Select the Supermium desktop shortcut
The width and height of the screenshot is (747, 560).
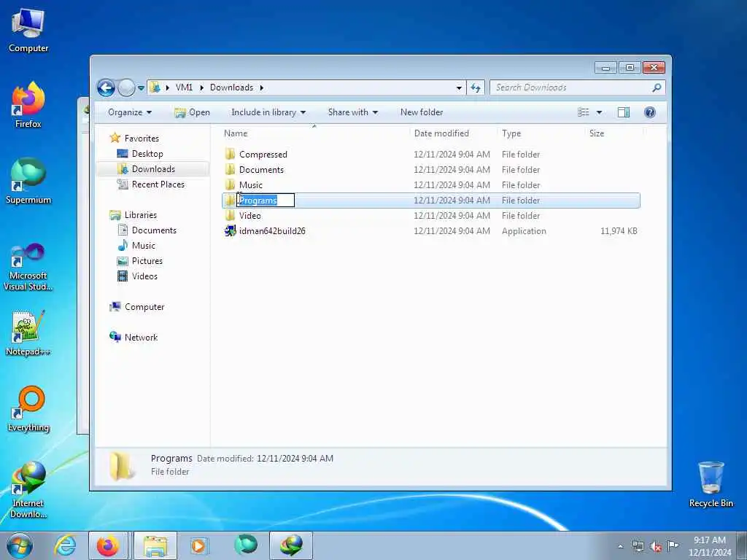coord(28,181)
